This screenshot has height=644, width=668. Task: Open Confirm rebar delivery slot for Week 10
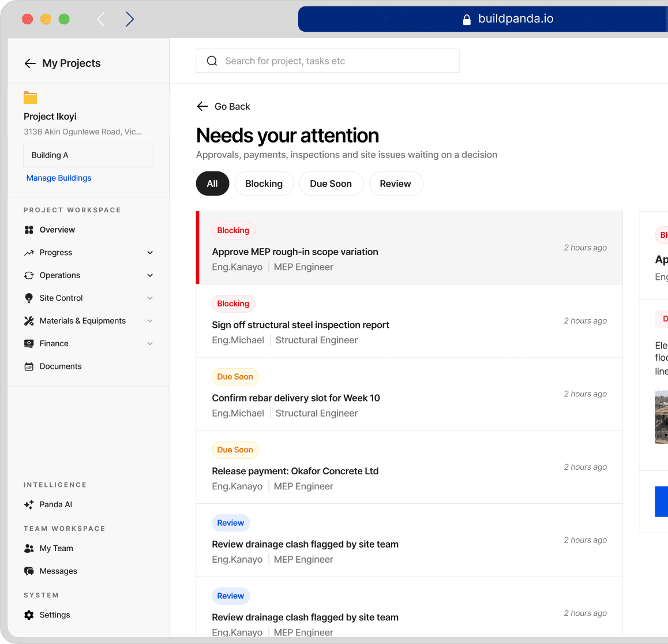[x=410, y=394]
